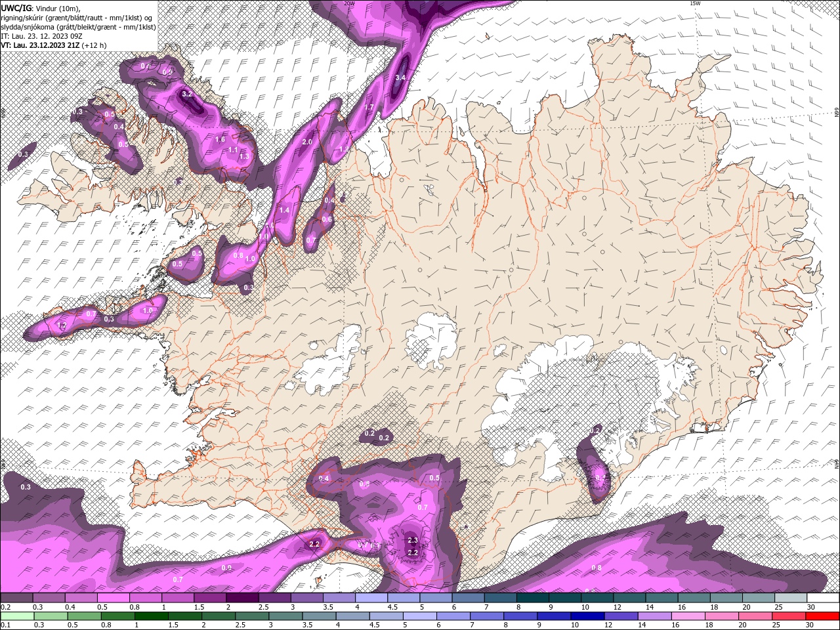The image size is (840, 630).
Task: Click the lower legend label "0.1"
Action: coord(5,625)
